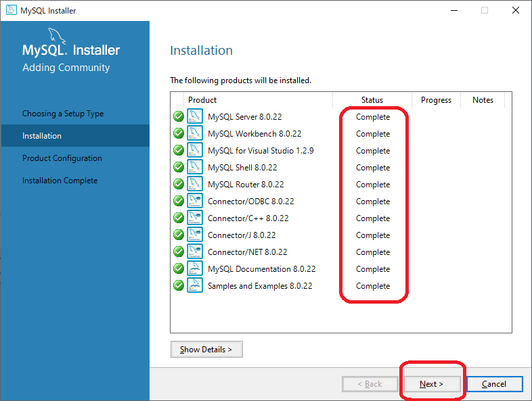Click the Samples and Examples product icon

(195, 286)
